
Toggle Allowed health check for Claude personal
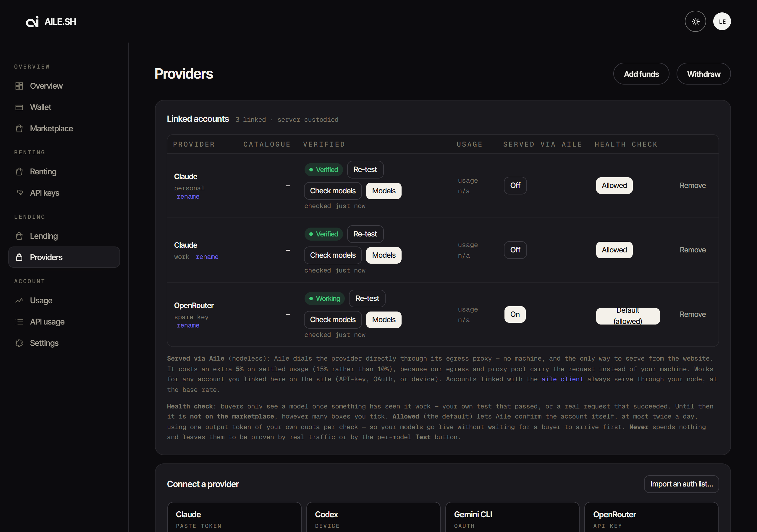click(614, 186)
